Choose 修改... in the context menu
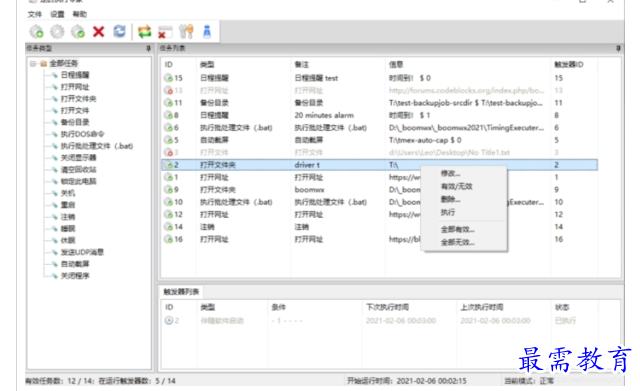640x391 pixels. pyautogui.click(x=451, y=173)
